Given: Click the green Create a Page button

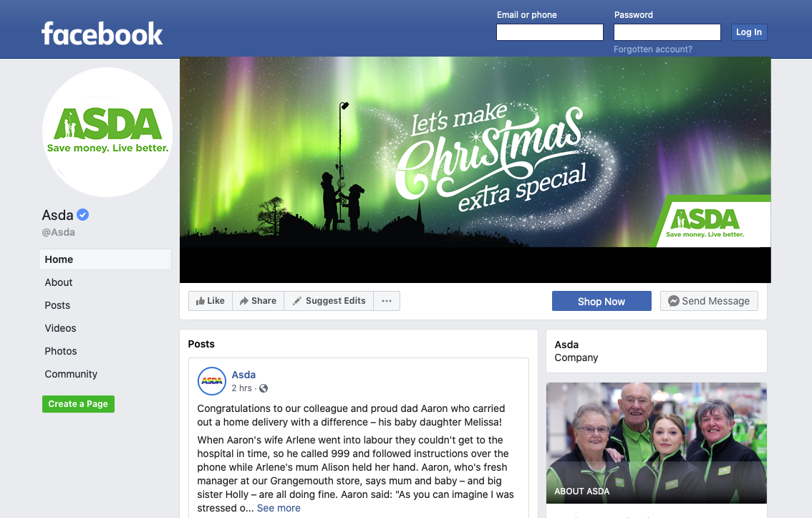Looking at the screenshot, I should [x=78, y=404].
